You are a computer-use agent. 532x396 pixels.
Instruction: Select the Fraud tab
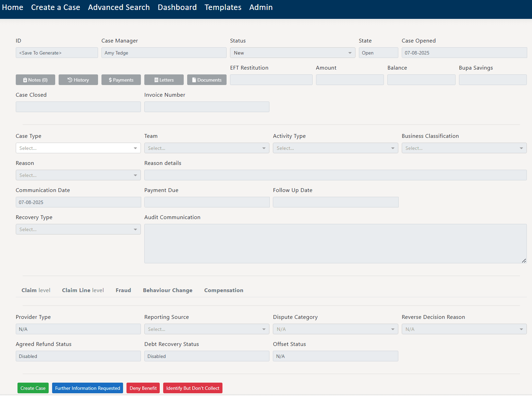123,290
